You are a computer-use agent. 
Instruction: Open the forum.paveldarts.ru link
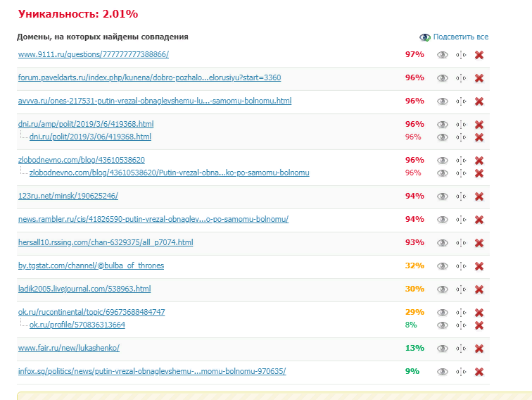149,77
